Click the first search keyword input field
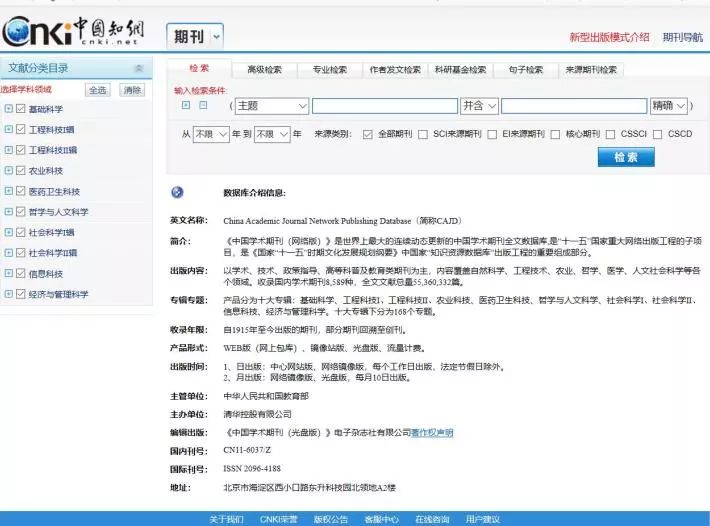 pos(385,106)
